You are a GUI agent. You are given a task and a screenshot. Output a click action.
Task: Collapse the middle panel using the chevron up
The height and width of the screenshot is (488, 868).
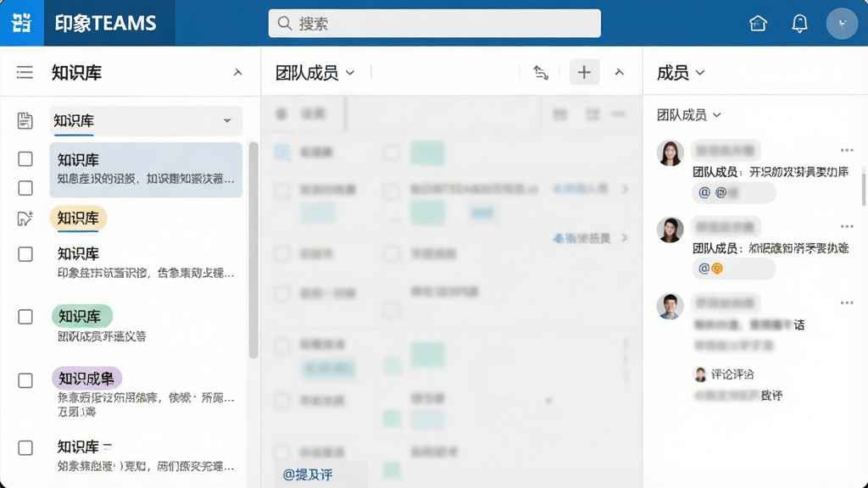tap(620, 72)
